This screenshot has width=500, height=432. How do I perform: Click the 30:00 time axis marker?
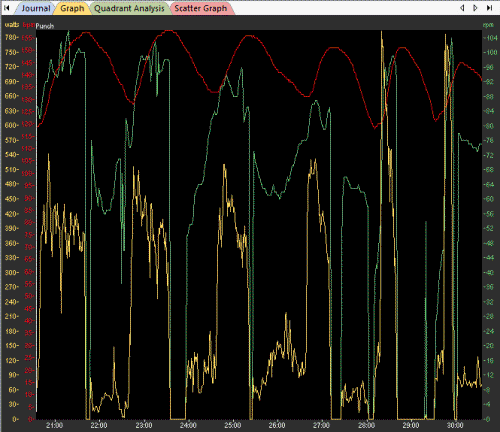point(455,425)
